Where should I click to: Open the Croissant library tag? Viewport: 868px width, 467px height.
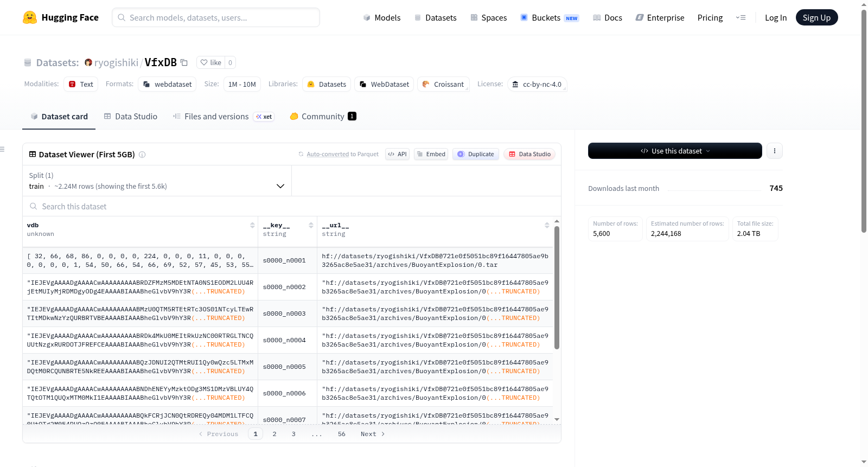tap(443, 84)
